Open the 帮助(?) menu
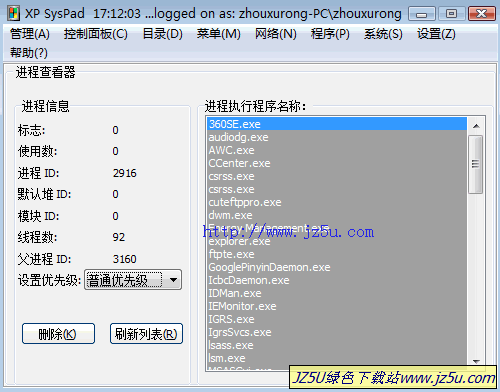Viewport: 500px width, 392px height. [x=29, y=53]
